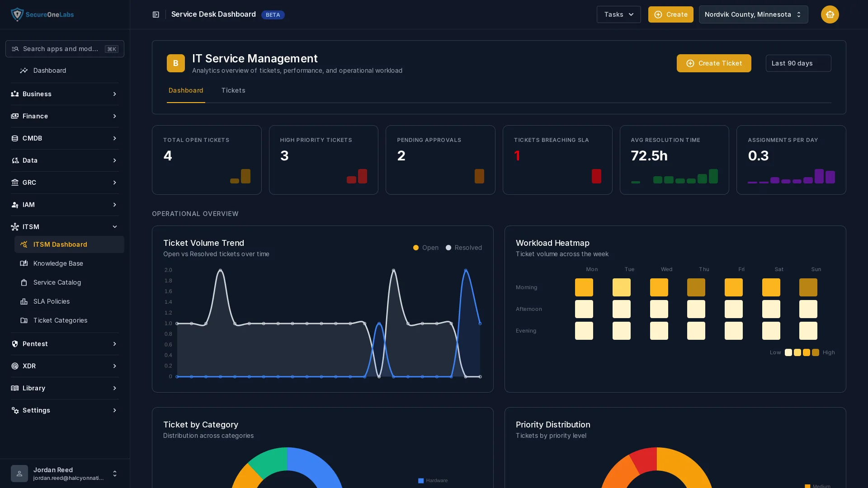Click the XDR target icon
Image resolution: width=868 pixels, height=488 pixels.
tap(15, 366)
